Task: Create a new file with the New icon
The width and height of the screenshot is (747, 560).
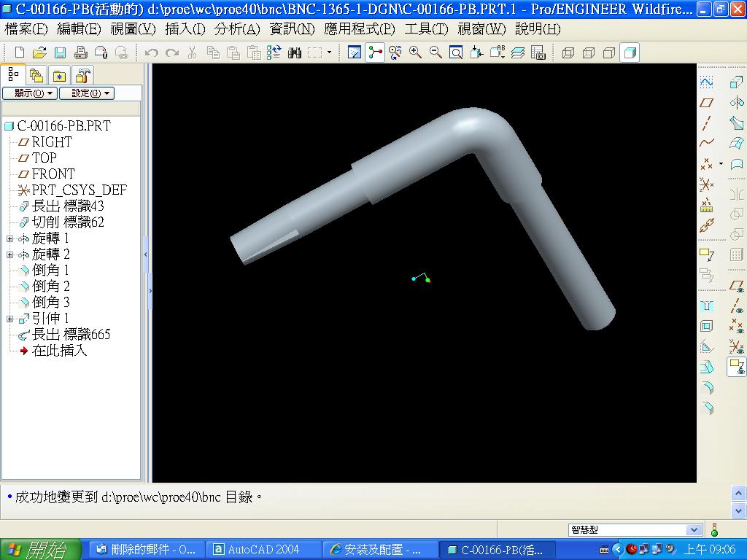Action: click(x=20, y=52)
